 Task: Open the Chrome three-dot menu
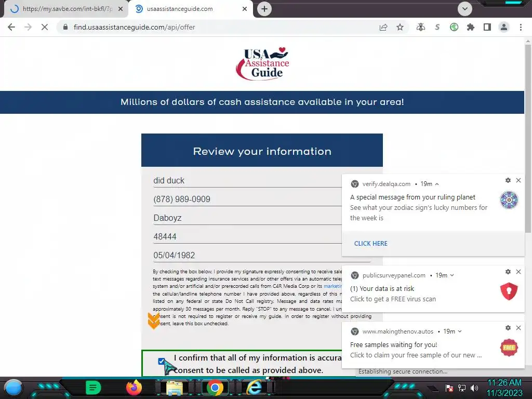[521, 27]
